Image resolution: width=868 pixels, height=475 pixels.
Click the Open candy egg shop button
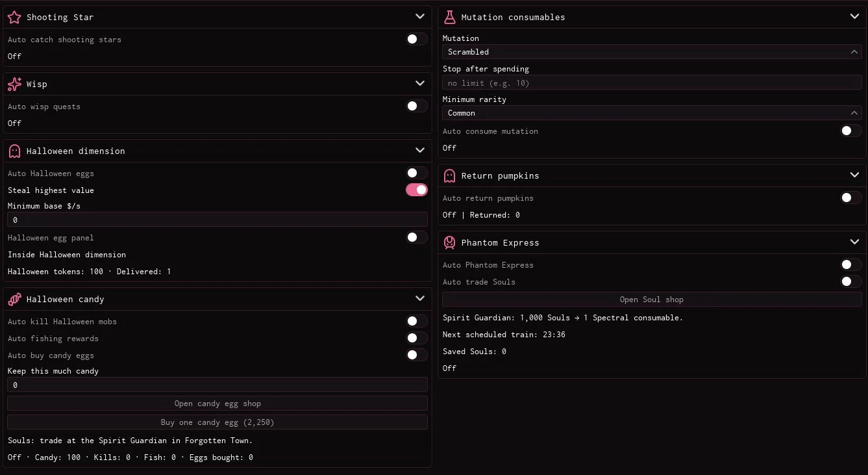point(217,404)
